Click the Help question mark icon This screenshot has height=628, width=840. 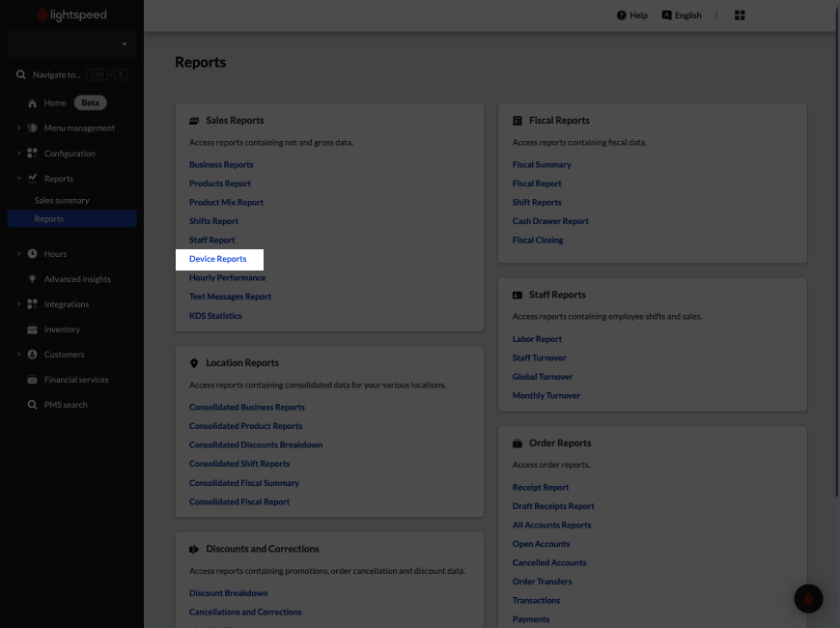[x=622, y=15]
